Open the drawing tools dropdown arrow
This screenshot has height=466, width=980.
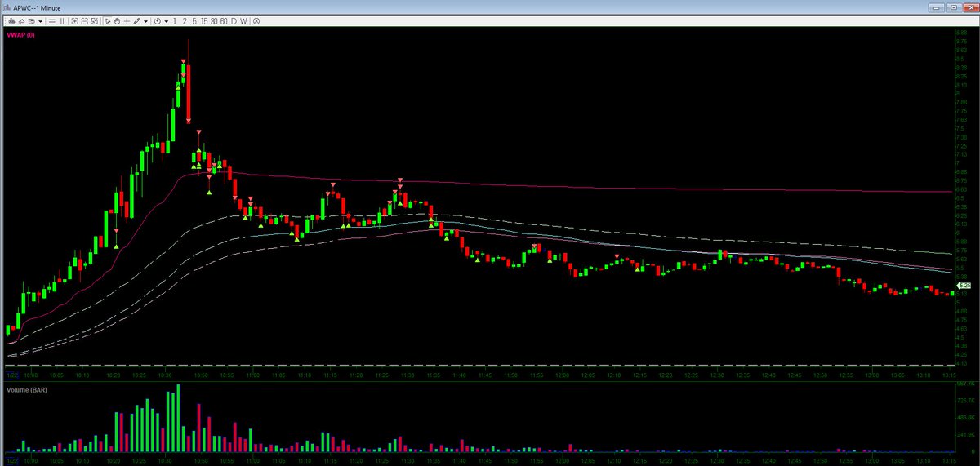pos(146,21)
